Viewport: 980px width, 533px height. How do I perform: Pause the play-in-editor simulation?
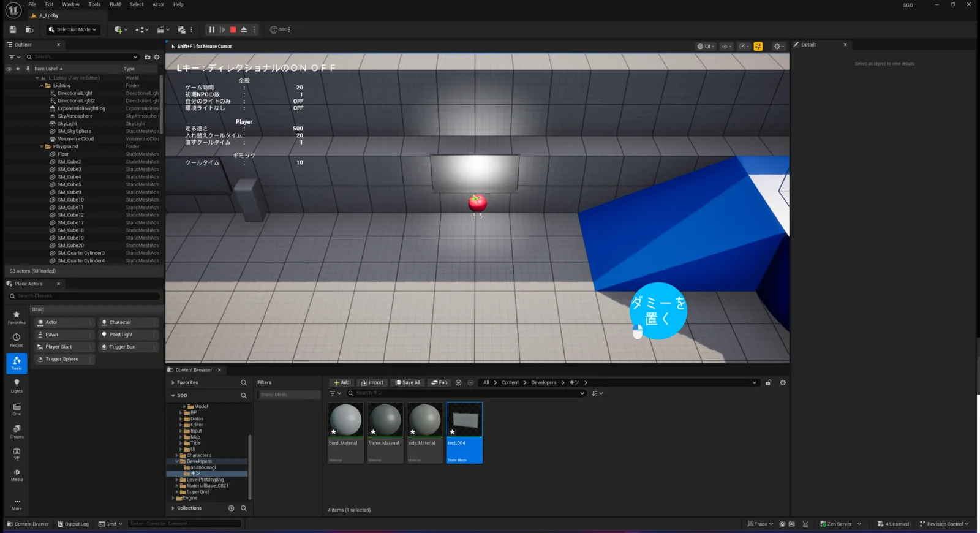tap(212, 29)
